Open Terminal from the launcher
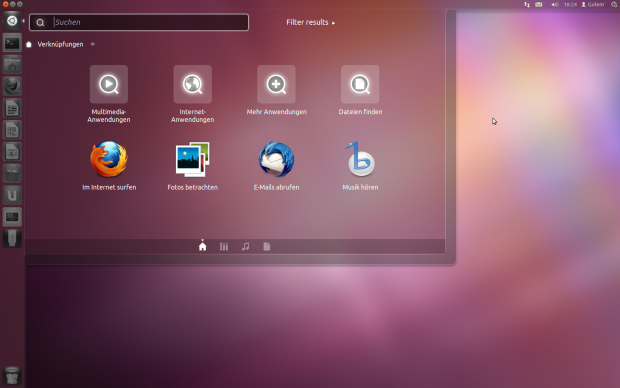The width and height of the screenshot is (620, 388). pos(12,43)
